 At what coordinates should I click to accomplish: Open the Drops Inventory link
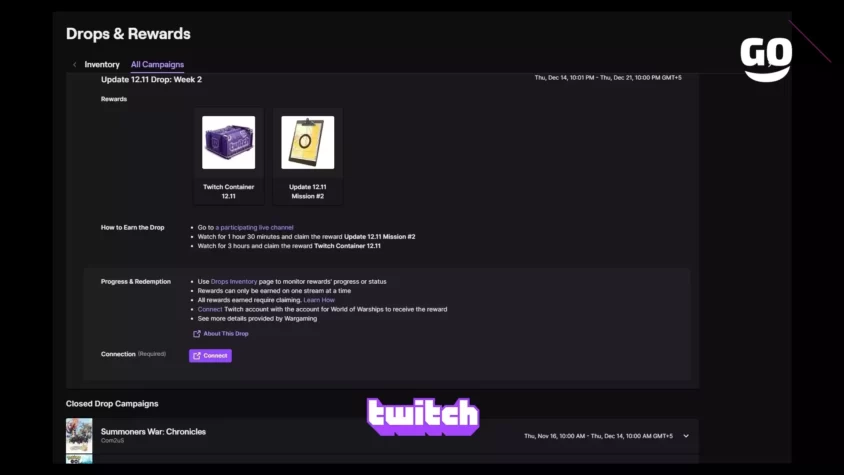(x=234, y=281)
